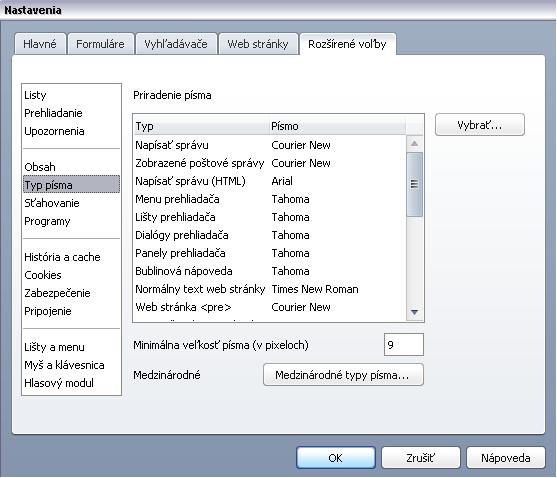Select Napísať správu (HTML) row

270,181
